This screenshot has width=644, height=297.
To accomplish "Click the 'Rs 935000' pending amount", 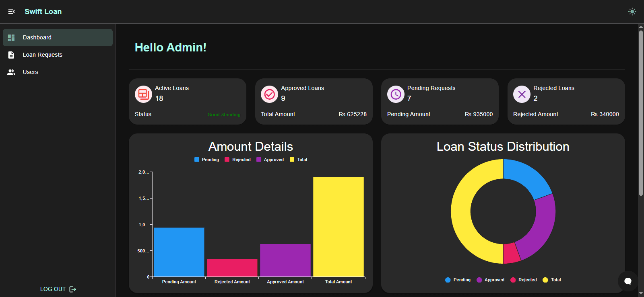I will pyautogui.click(x=479, y=114).
